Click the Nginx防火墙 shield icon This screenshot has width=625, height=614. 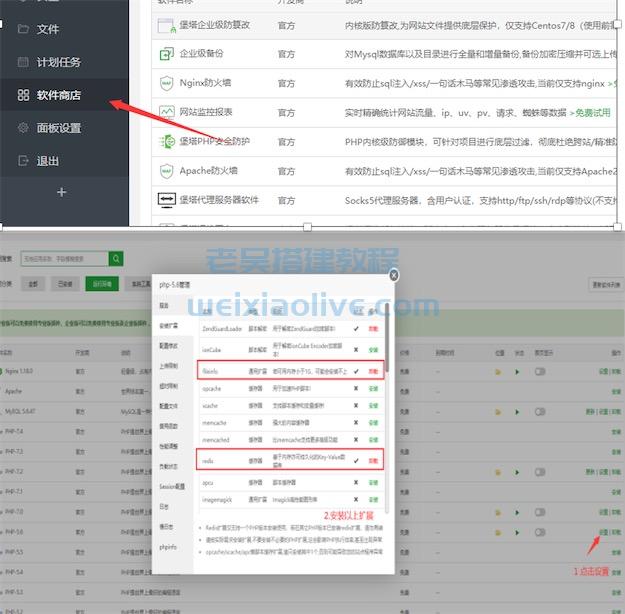[x=166, y=83]
